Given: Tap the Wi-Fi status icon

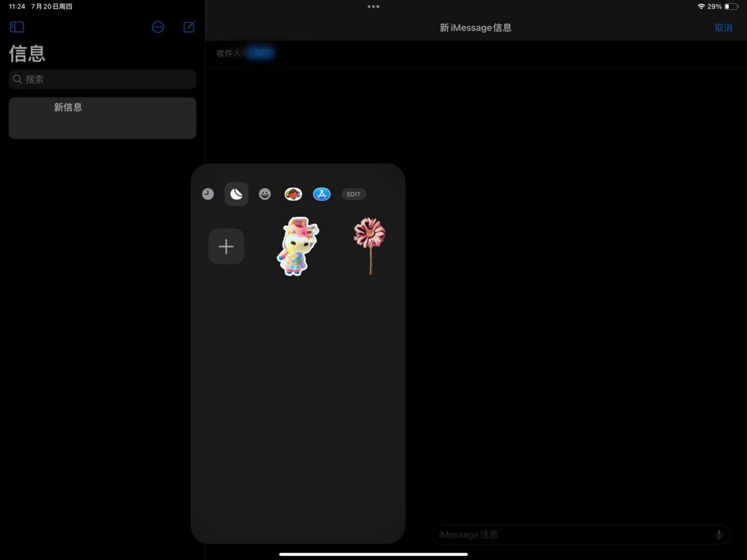Looking at the screenshot, I should [x=701, y=6].
